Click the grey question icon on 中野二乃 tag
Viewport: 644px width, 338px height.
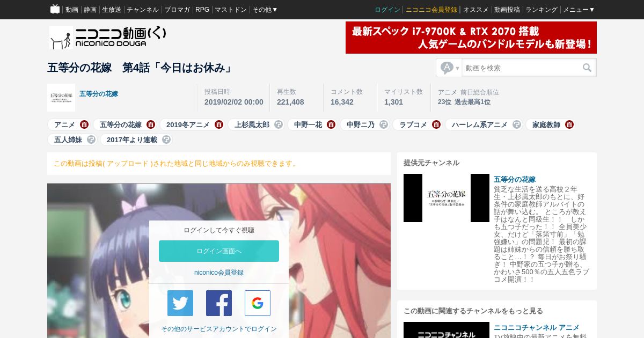click(x=384, y=124)
